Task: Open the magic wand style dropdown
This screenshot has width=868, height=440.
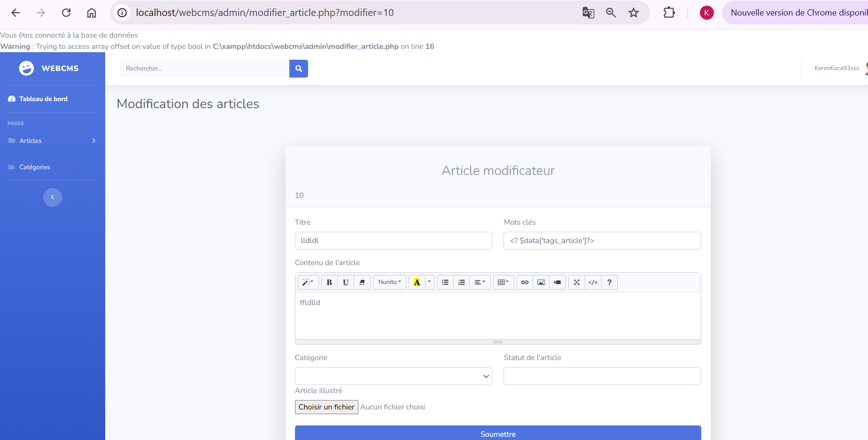Action: (x=308, y=283)
